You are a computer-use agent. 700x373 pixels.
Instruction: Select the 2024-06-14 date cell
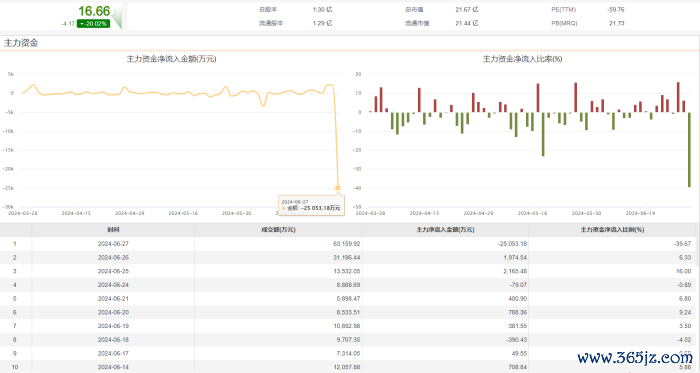coord(113,367)
